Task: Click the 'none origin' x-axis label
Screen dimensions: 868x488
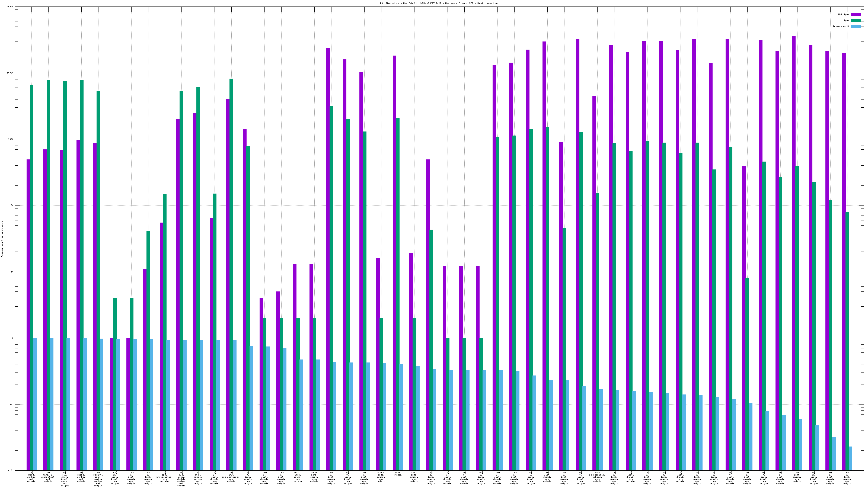Action: [x=397, y=474]
